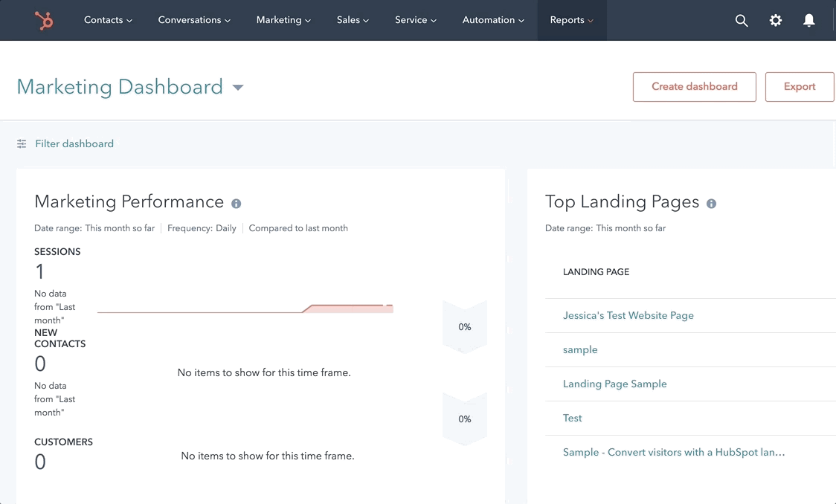Click the Top Landing Pages report title
The width and height of the screenshot is (836, 504).
click(622, 202)
